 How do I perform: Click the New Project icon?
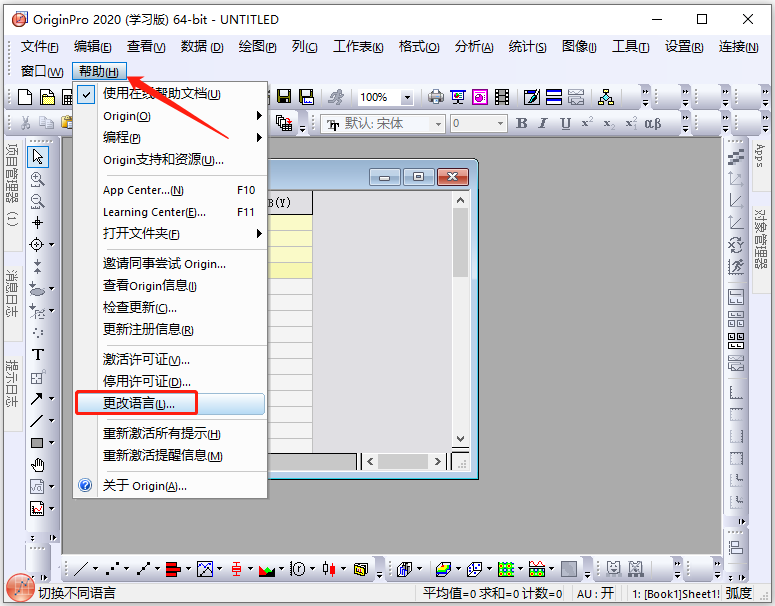[25, 97]
